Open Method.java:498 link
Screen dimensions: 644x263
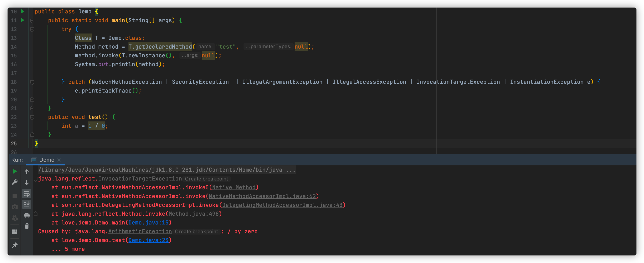[x=194, y=214]
